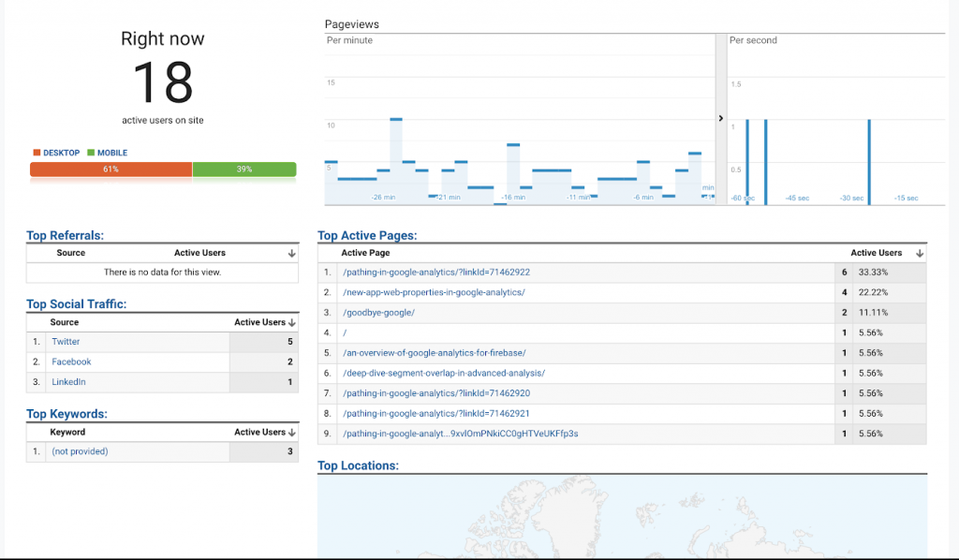Open the /goodbye-google/ page link
Screen dimensions: 959x560
point(378,313)
